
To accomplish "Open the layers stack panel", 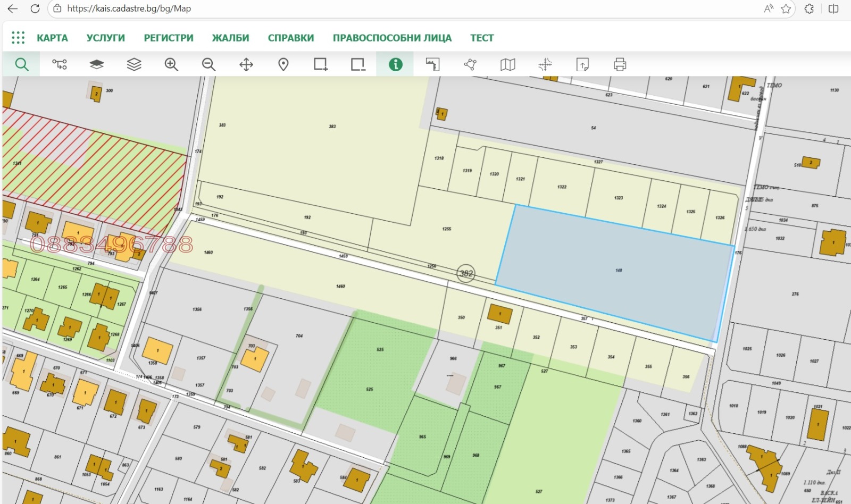I will [x=134, y=65].
